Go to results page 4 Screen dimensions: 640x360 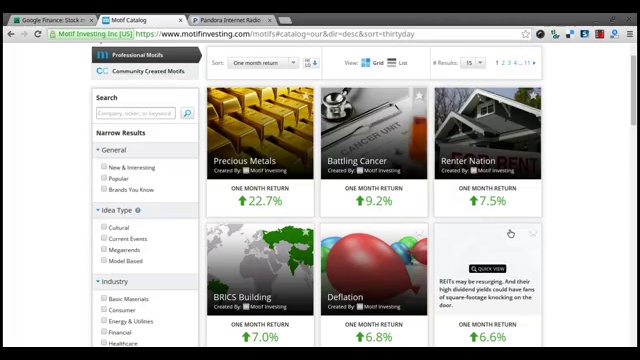tap(516, 63)
